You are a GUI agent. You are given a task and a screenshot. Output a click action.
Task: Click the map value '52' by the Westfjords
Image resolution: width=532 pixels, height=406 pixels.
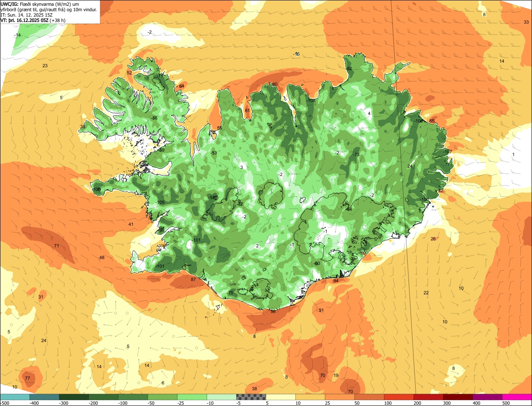[x=129, y=73]
